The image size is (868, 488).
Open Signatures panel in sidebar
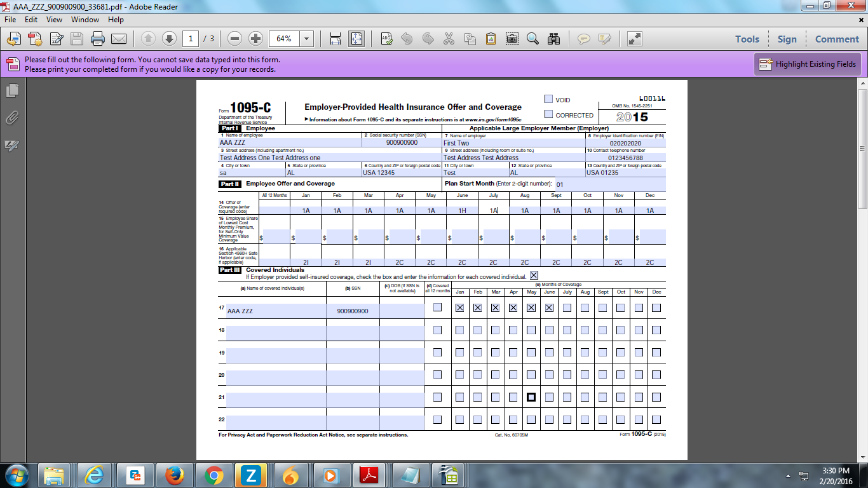12,146
